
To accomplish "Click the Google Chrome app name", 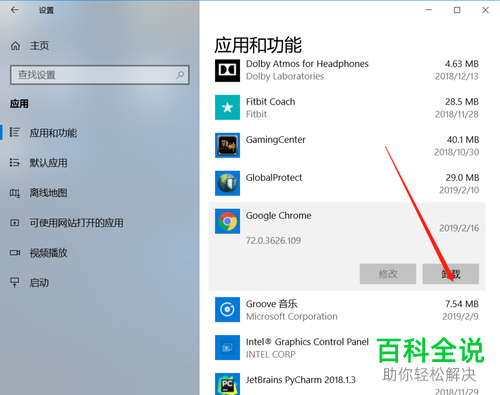I will click(278, 216).
